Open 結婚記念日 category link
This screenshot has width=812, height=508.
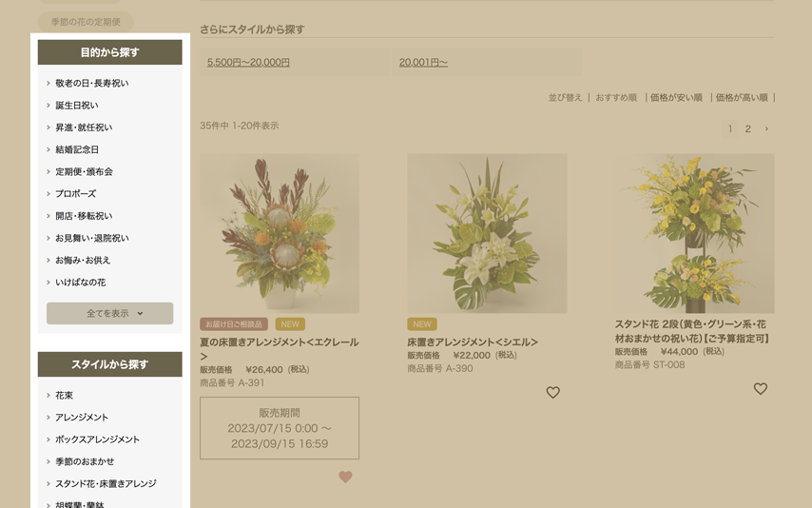pos(77,149)
